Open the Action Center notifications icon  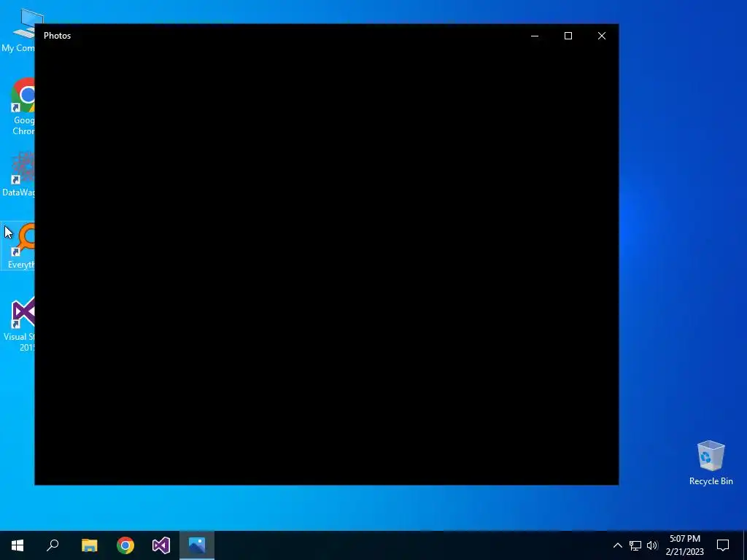tap(723, 545)
